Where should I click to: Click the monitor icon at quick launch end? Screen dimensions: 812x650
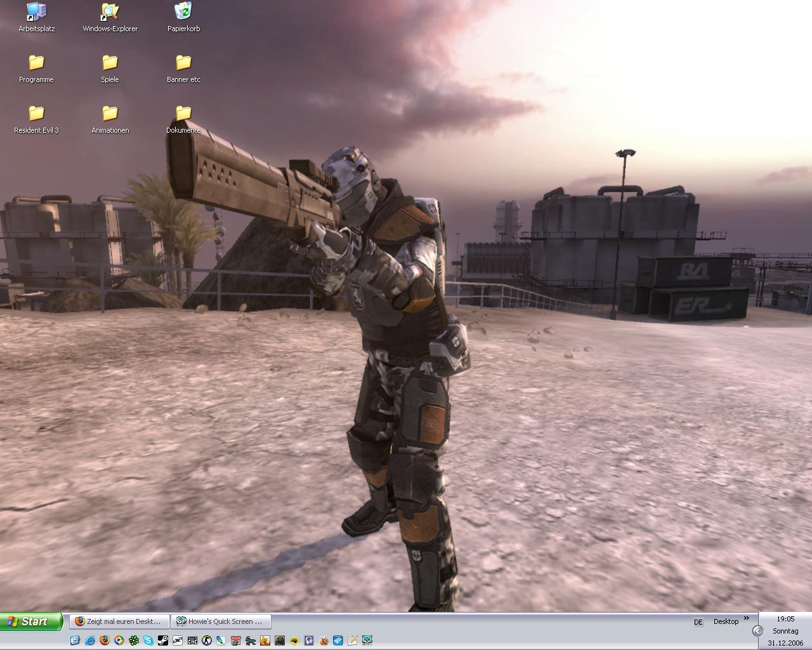coord(367,640)
